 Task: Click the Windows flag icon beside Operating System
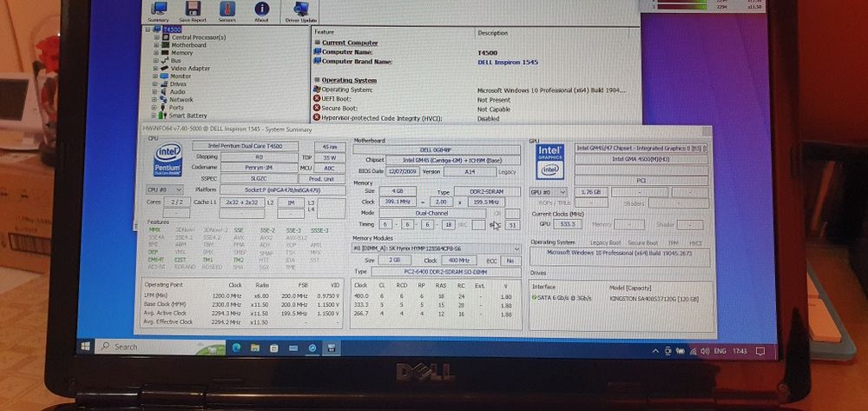[317, 89]
